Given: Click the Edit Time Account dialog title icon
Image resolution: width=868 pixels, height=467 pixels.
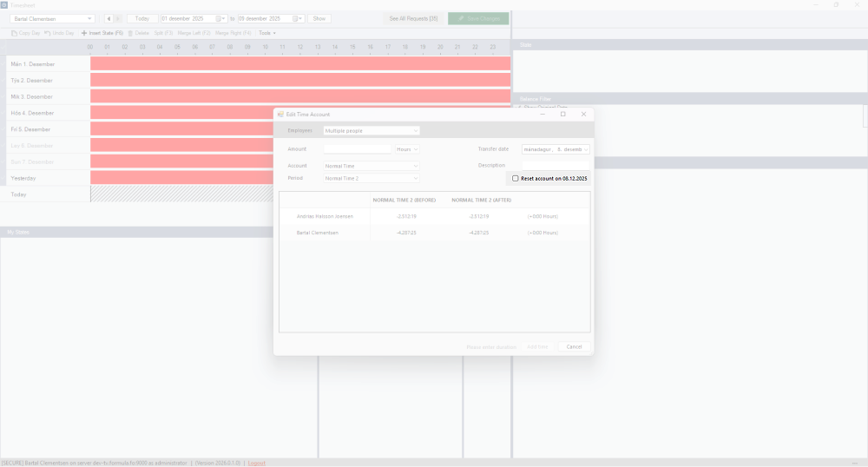Looking at the screenshot, I should 280,115.
